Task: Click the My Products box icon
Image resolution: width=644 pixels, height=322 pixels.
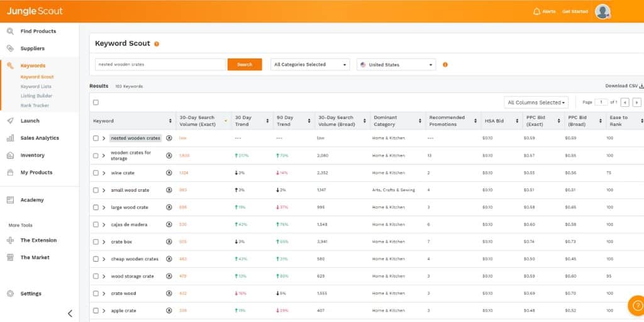Action: coord(10,172)
